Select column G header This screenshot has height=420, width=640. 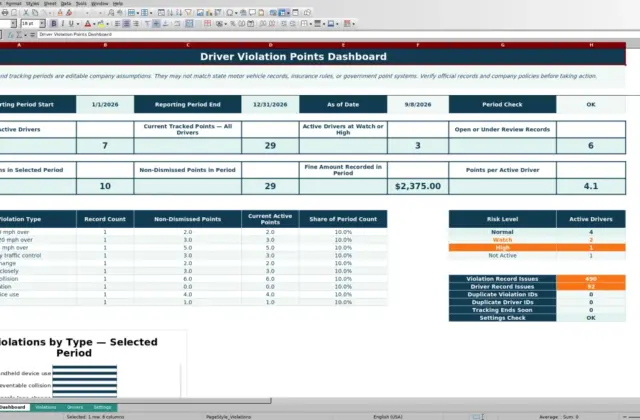(x=502, y=45)
